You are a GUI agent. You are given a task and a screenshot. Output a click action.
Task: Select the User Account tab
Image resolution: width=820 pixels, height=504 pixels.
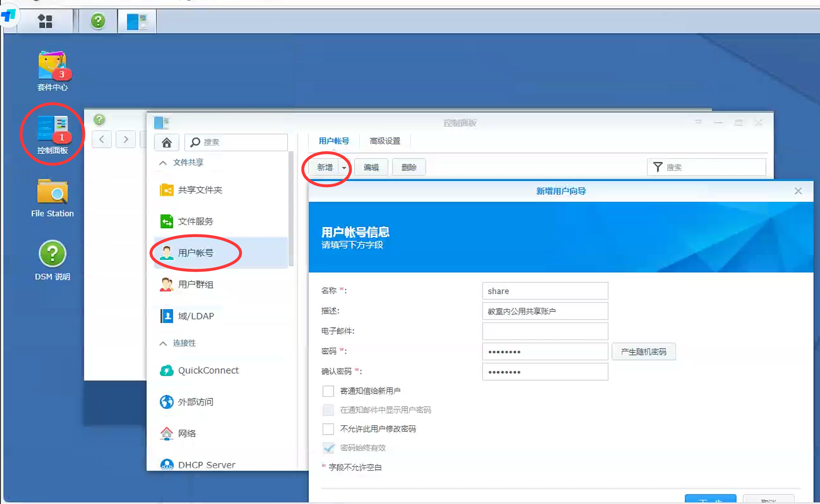click(333, 141)
